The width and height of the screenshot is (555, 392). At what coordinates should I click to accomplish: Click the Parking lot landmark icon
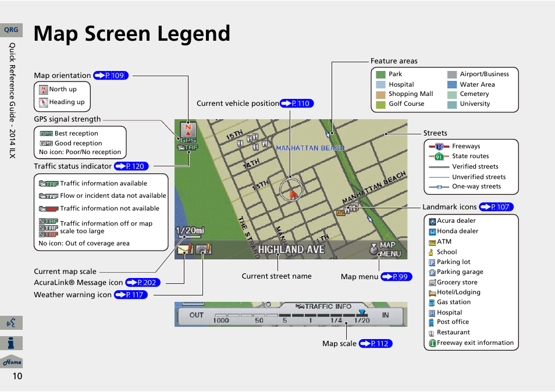(x=432, y=262)
